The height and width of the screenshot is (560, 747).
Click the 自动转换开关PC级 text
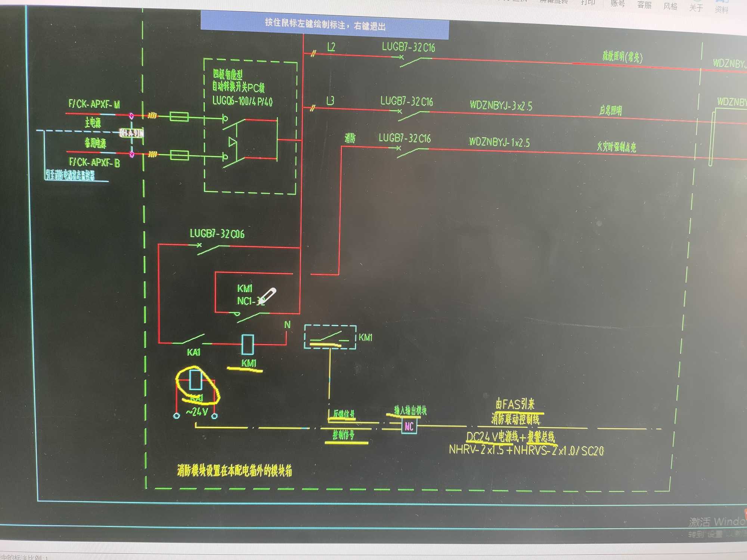click(239, 87)
